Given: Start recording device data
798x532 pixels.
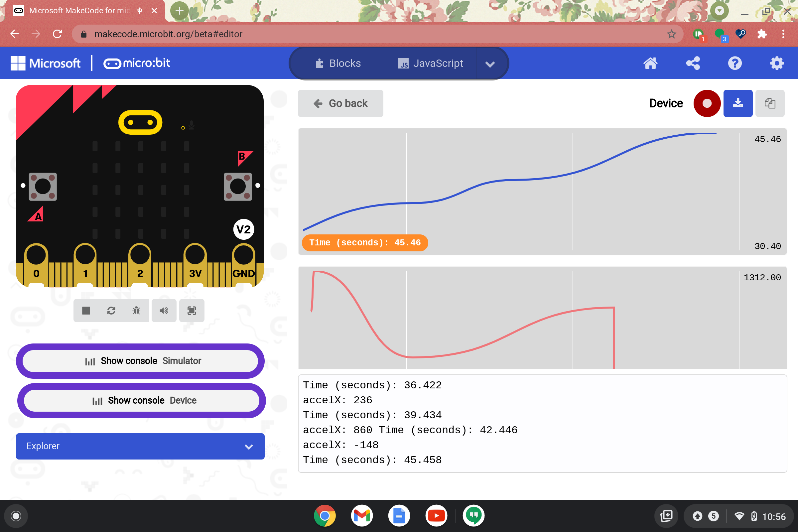Looking at the screenshot, I should tap(707, 103).
